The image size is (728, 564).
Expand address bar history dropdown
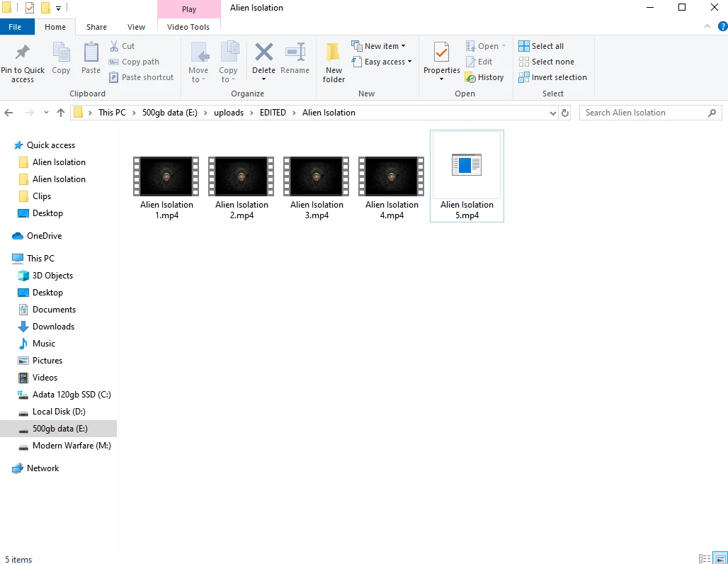(552, 113)
